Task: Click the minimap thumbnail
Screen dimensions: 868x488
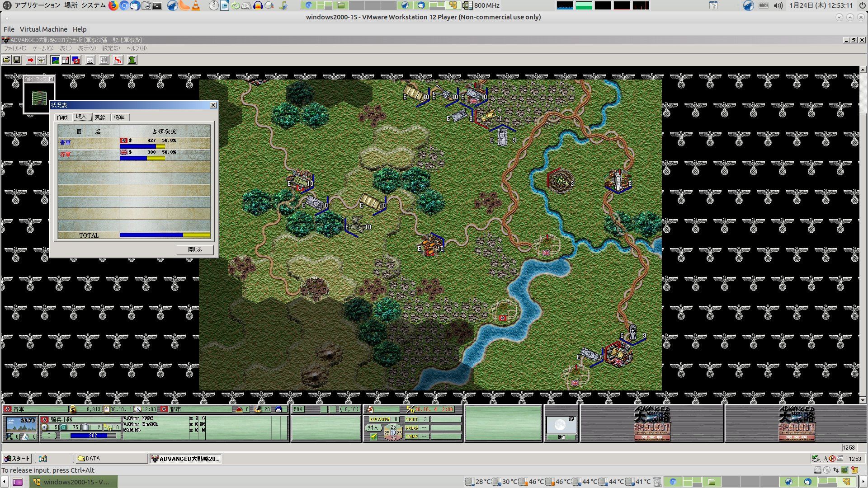Action: (39, 98)
